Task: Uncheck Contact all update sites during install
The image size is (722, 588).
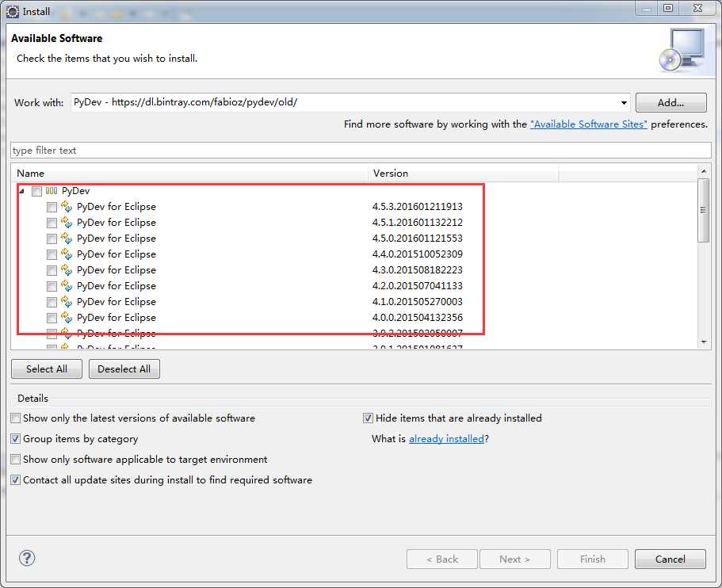Action: pos(16,479)
